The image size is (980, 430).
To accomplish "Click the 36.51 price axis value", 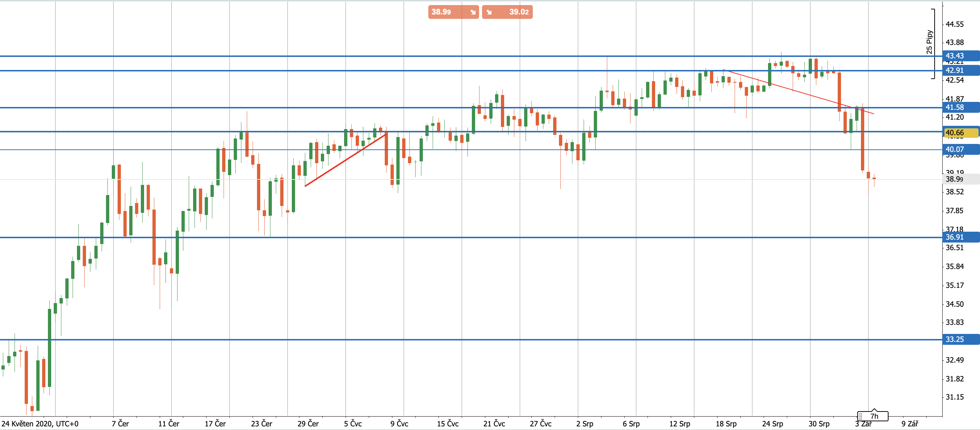I will pyautogui.click(x=955, y=248).
